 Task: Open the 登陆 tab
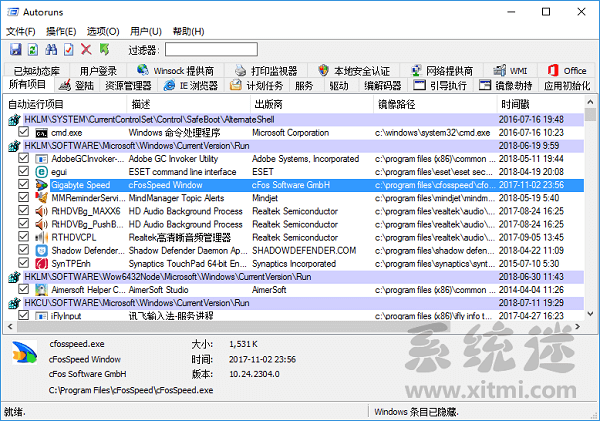point(77,85)
